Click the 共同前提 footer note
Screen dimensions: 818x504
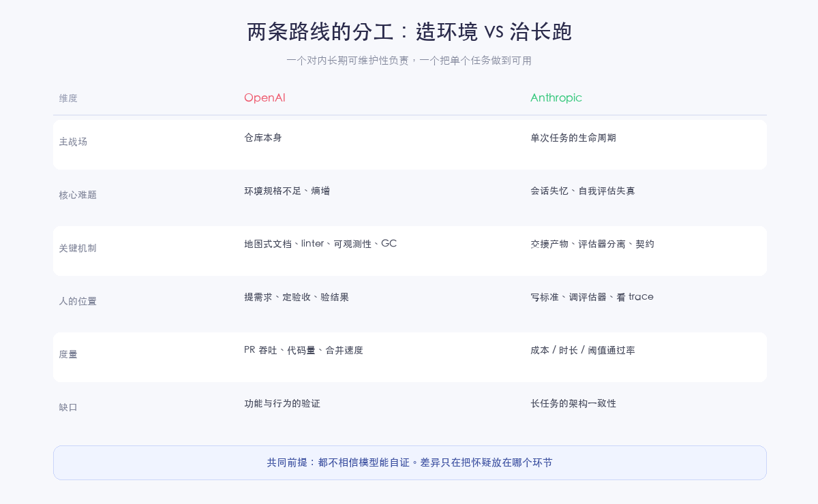pos(410,462)
